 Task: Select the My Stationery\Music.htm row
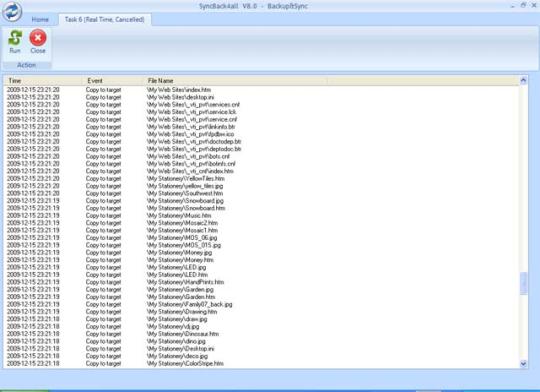(261, 216)
